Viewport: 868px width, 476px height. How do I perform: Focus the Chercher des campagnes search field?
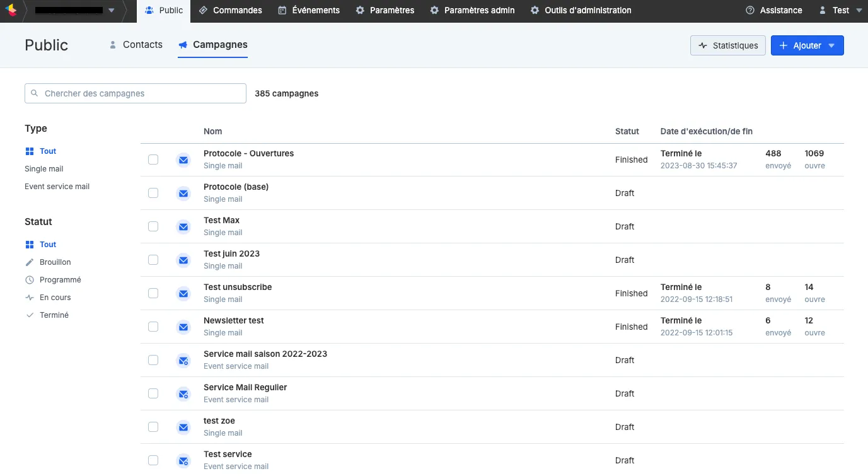pos(136,93)
